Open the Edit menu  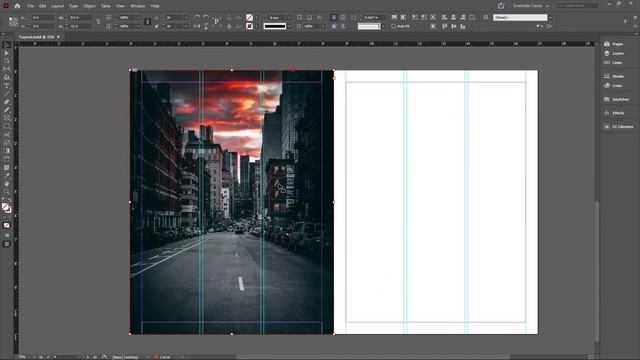tap(42, 6)
